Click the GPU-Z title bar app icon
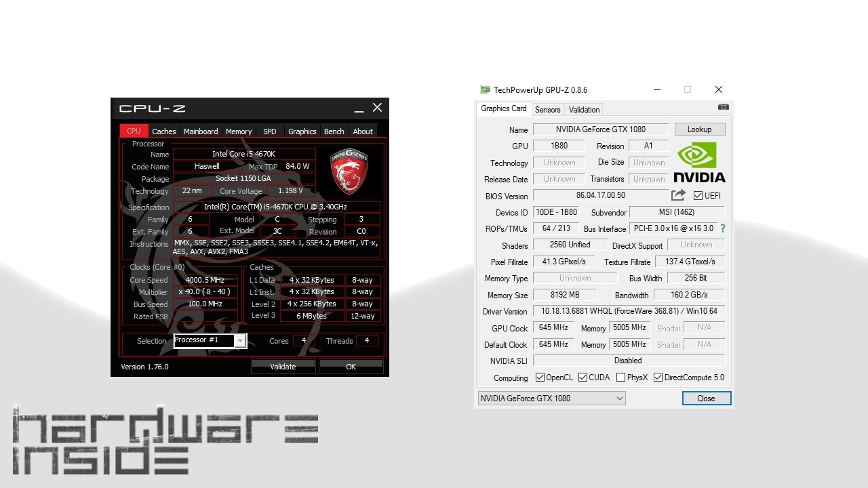The image size is (868, 488). coord(484,89)
